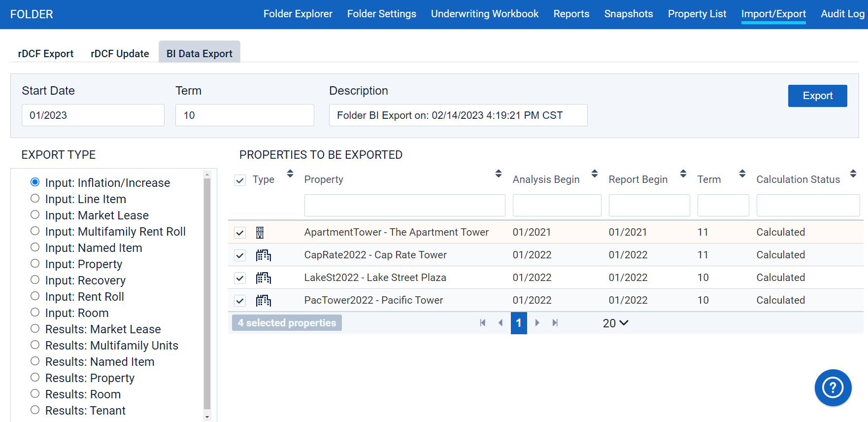Sort by Analysis Begin column arrows
This screenshot has height=422, width=868.
pyautogui.click(x=595, y=174)
